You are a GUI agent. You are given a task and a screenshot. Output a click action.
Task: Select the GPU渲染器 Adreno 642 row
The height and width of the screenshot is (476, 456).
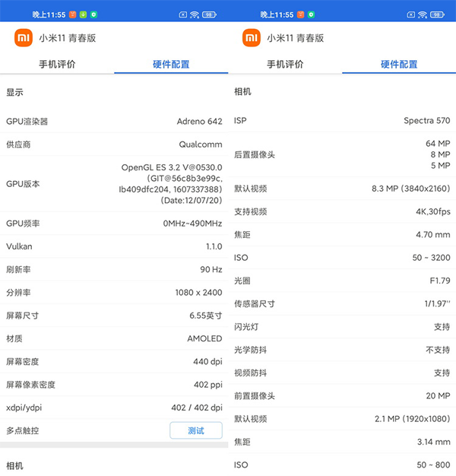click(x=114, y=121)
